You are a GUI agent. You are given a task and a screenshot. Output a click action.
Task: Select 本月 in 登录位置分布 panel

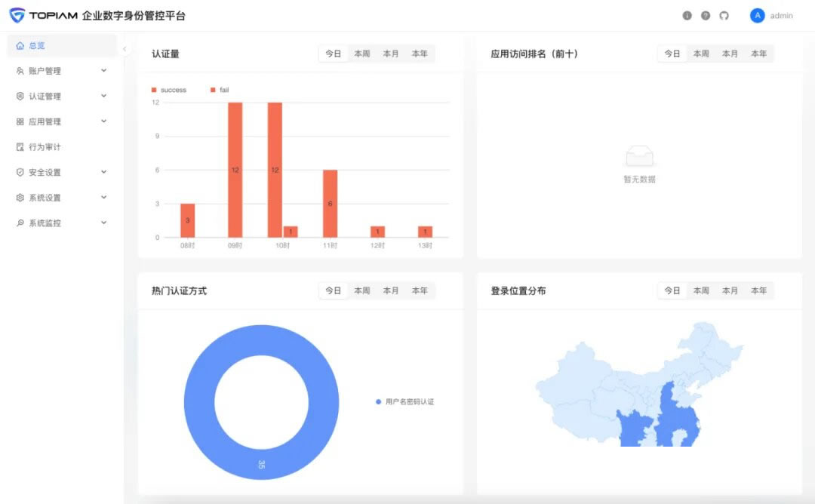coord(730,290)
